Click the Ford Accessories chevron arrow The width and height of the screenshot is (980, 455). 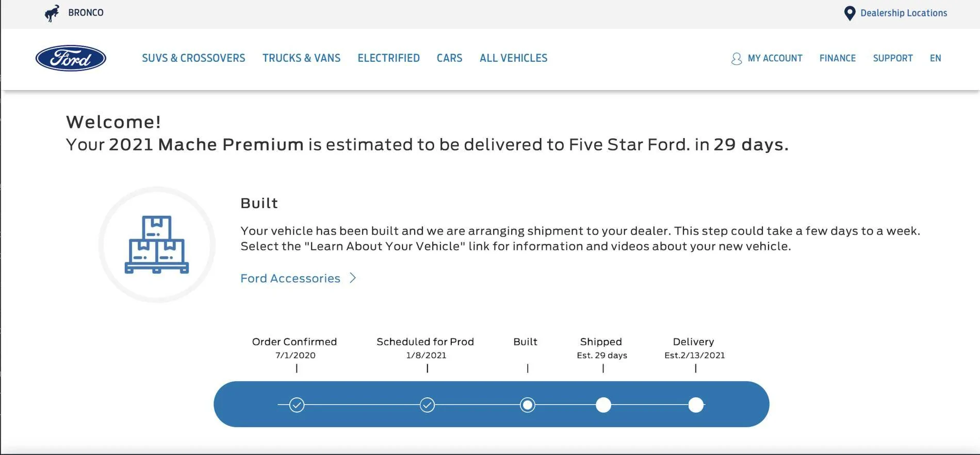(x=353, y=278)
